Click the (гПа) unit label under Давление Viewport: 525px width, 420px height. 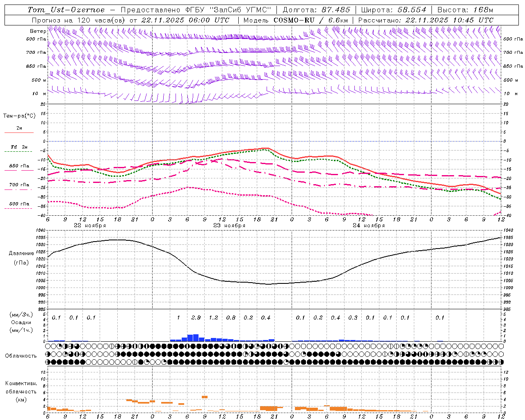(x=21, y=262)
